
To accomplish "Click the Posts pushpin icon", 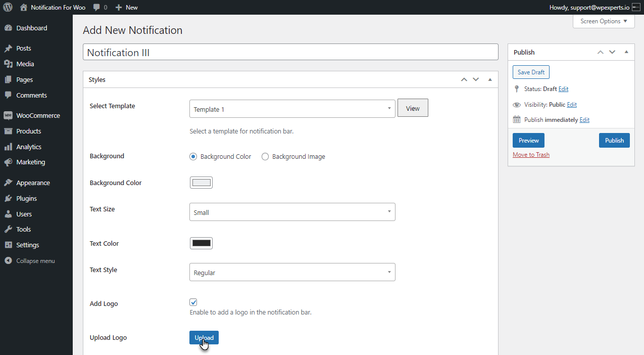I will 8,49.
